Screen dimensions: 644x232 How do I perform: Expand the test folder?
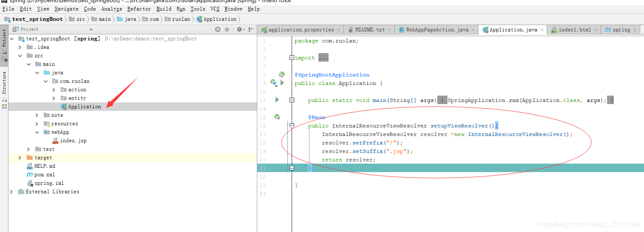pos(28,149)
